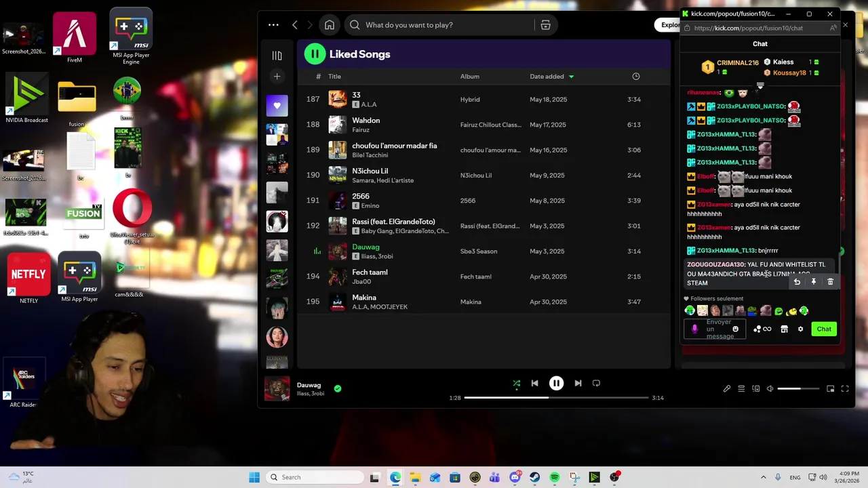Open the Spotify three-dots menu
This screenshot has width=868, height=488.
273,25
